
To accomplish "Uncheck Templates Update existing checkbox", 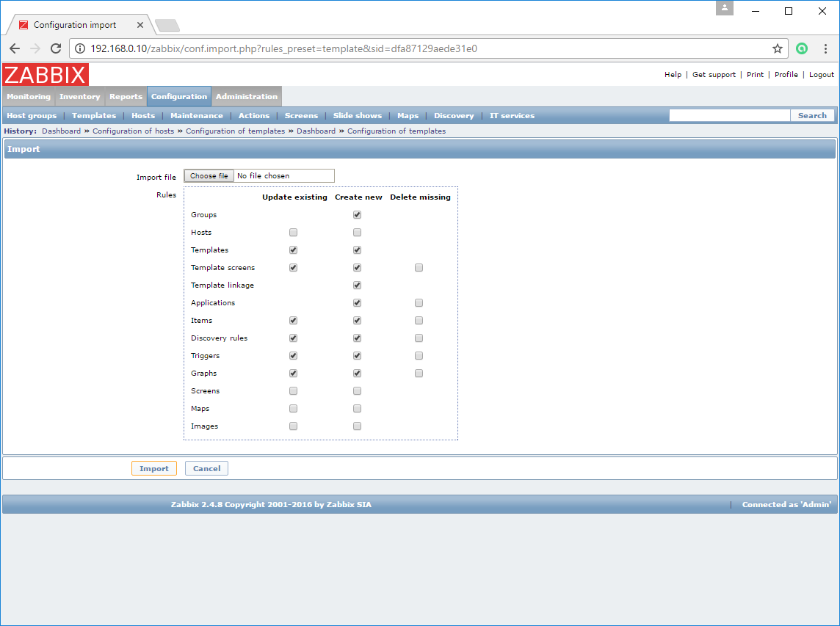I will point(293,250).
